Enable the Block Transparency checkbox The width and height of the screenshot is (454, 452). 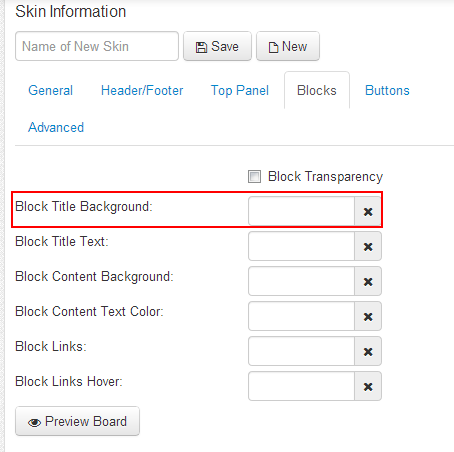pos(254,176)
